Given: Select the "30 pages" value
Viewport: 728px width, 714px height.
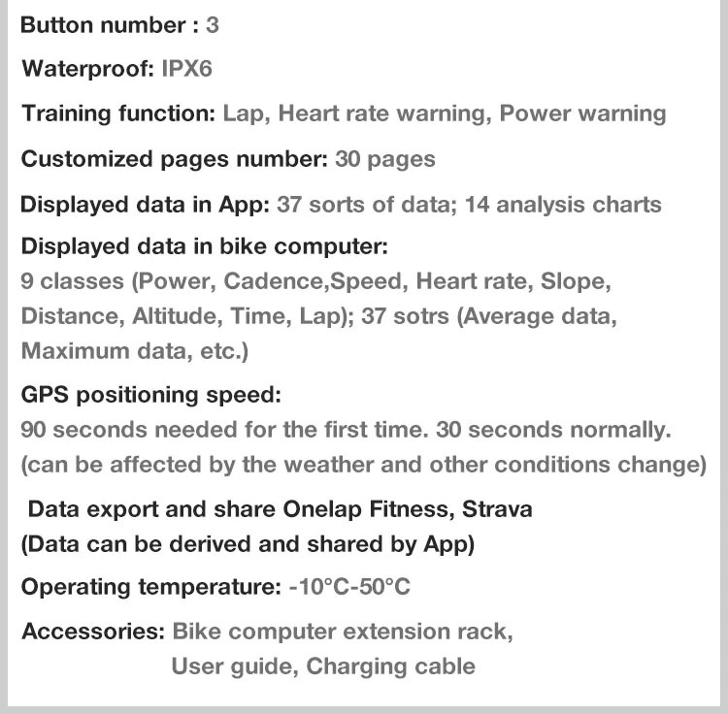Looking at the screenshot, I should pyautogui.click(x=384, y=158).
